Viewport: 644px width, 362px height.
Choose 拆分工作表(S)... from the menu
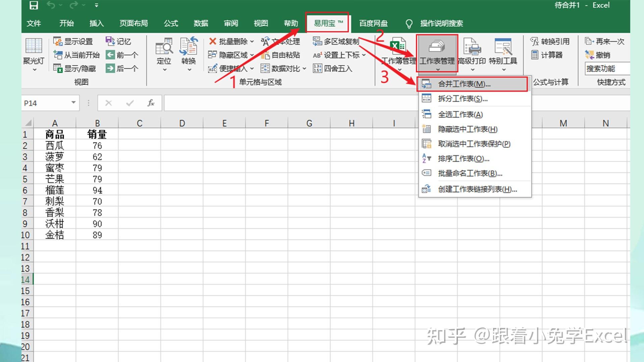(475, 99)
